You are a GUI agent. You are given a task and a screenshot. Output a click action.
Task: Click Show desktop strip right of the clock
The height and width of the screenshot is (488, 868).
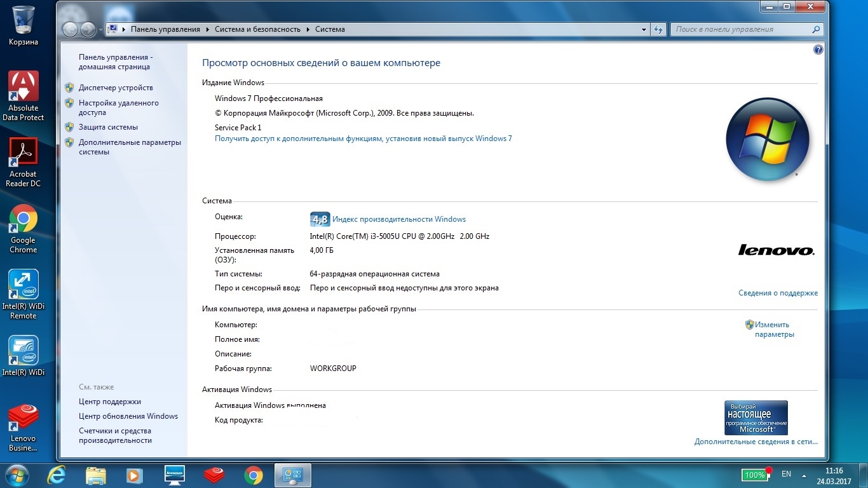point(863,476)
